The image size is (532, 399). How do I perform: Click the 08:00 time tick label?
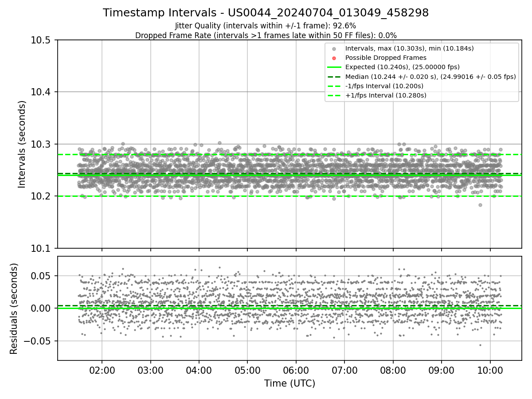393,370
